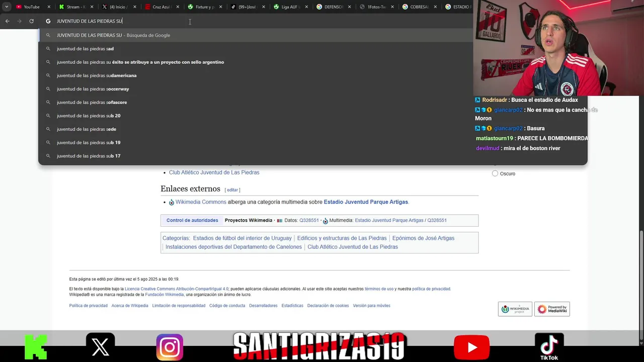Click the search icon beside the 'sofascore' suggestion
This screenshot has width=644, height=362.
[48, 102]
